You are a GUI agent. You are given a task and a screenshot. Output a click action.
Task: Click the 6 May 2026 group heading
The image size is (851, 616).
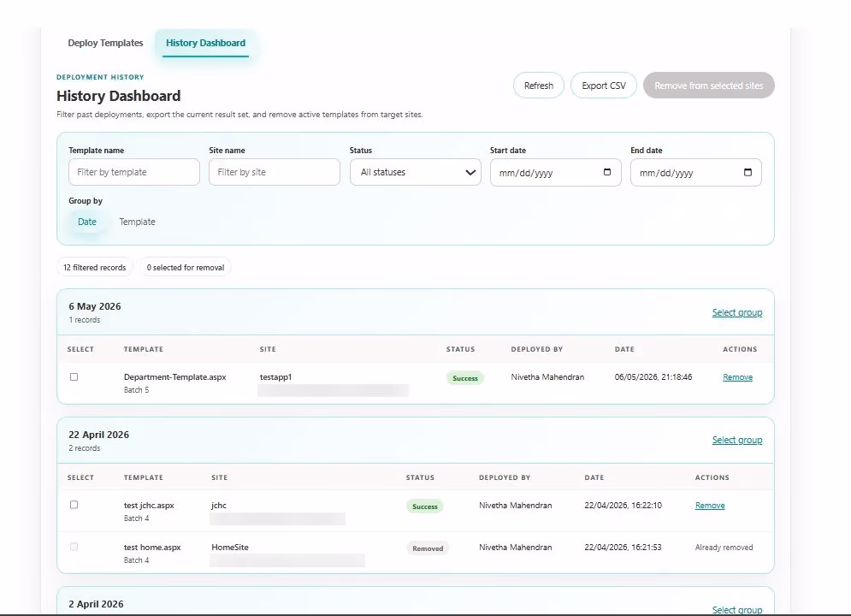click(95, 306)
